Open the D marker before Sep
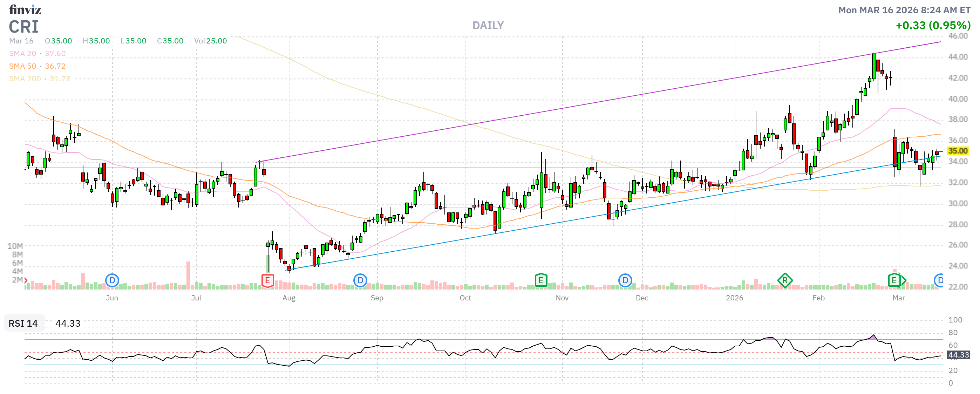This screenshot has width=980, height=394. click(x=360, y=281)
